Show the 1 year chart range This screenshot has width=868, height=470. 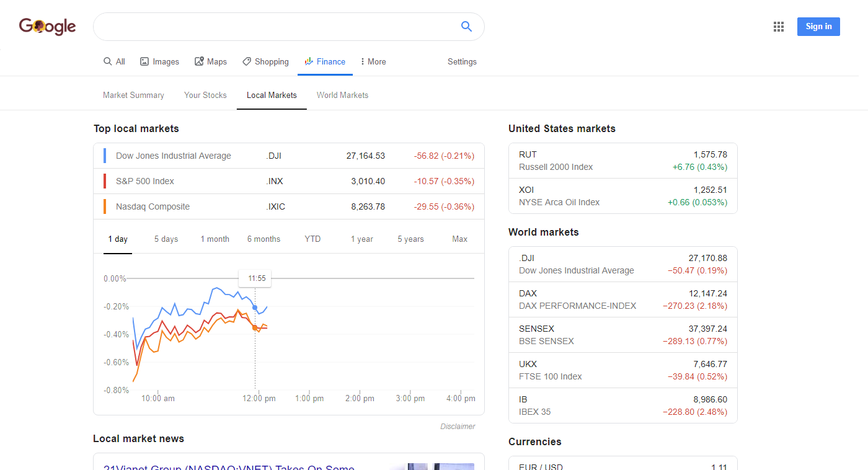(361, 239)
